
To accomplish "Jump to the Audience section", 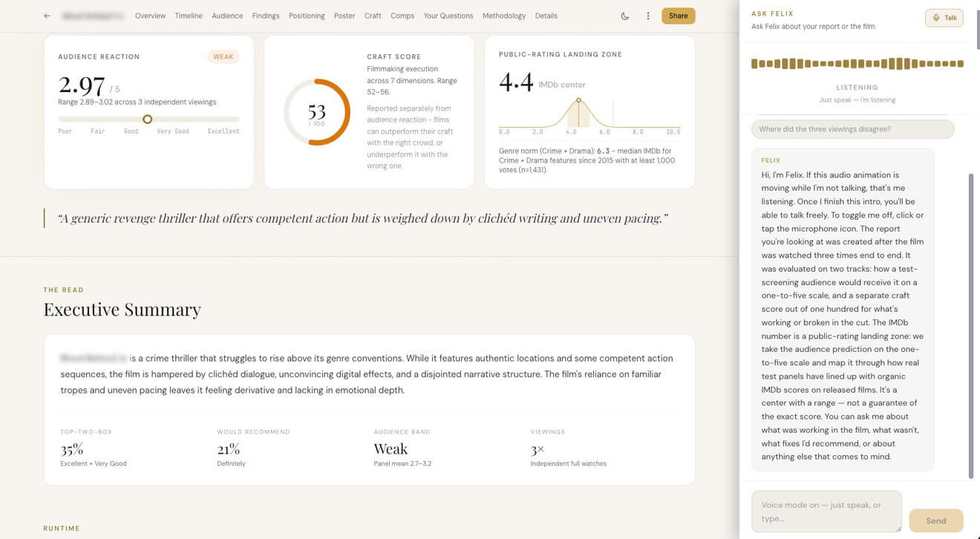I will tap(227, 16).
